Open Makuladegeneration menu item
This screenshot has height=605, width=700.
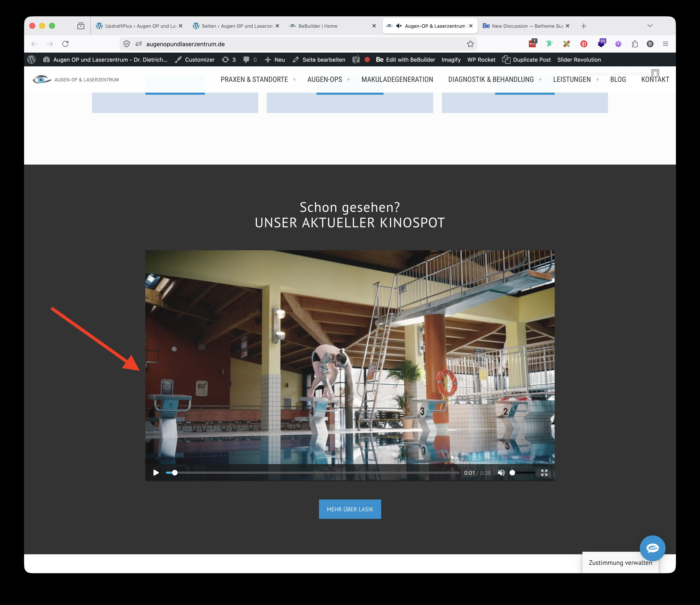(397, 80)
